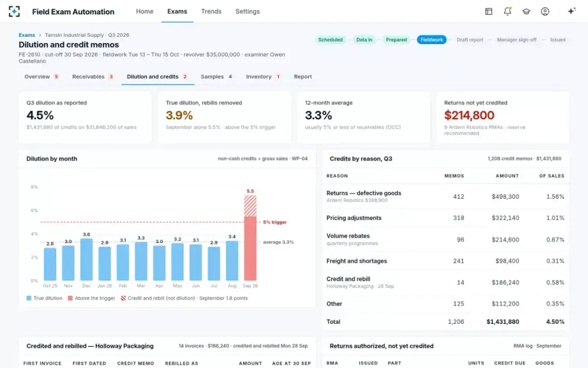Switch to the Report tab

point(303,77)
